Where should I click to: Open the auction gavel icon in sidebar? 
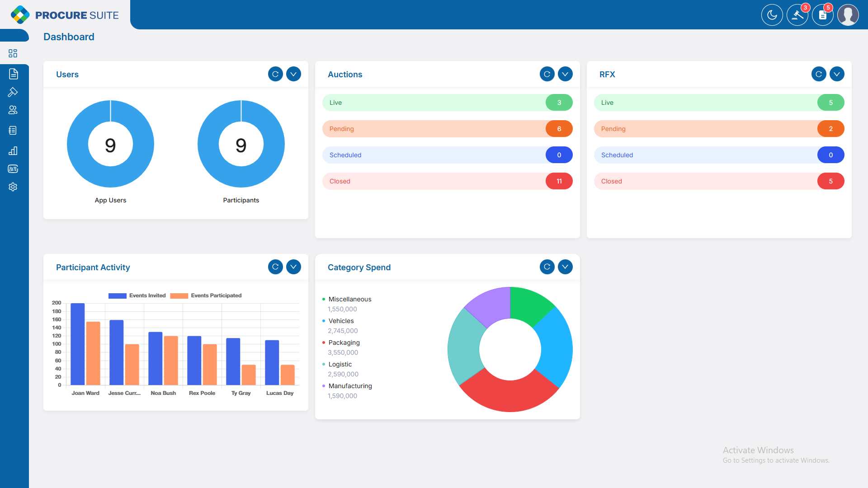coord(13,92)
